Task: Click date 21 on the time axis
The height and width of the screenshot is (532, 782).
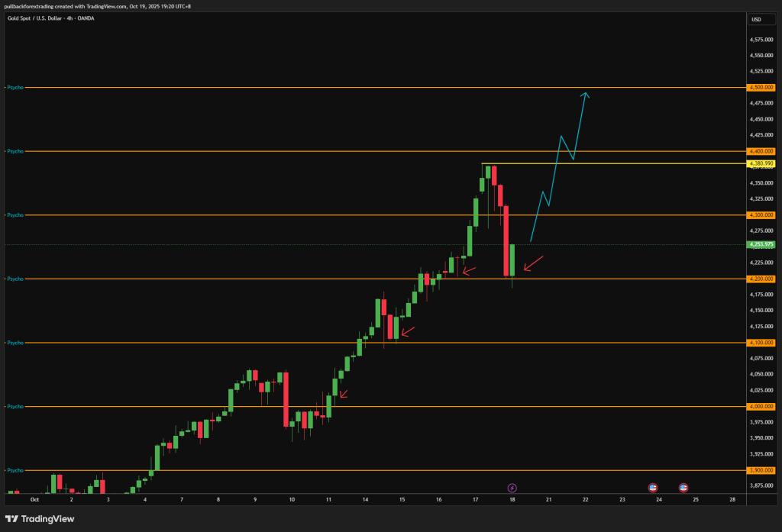Action: tap(548, 499)
